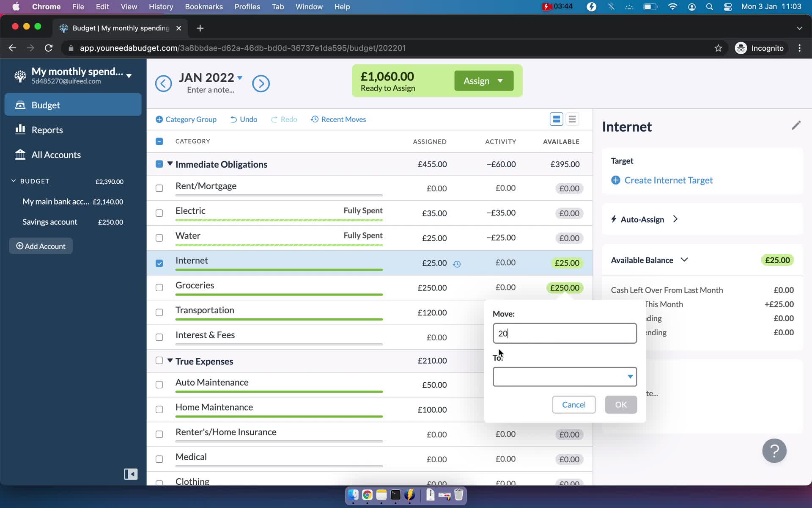The width and height of the screenshot is (812, 508).
Task: Click the Auto-Assign lightning bolt icon
Action: pos(613,218)
